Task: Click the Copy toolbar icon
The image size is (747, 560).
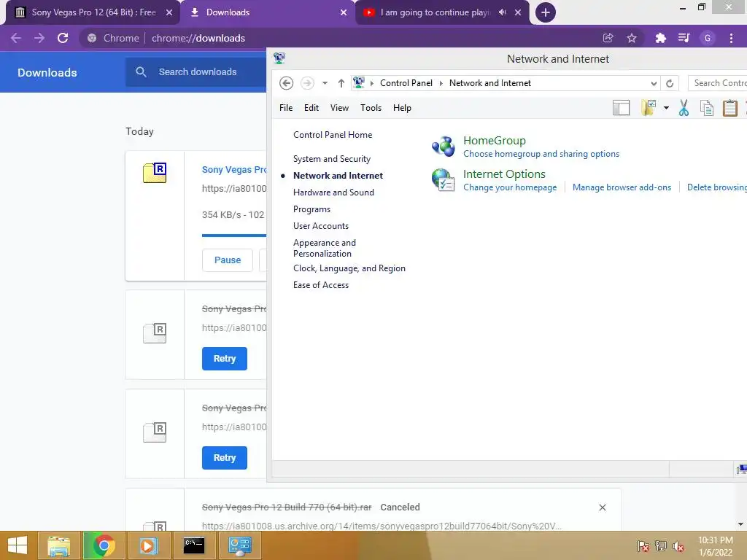Action: (x=706, y=108)
